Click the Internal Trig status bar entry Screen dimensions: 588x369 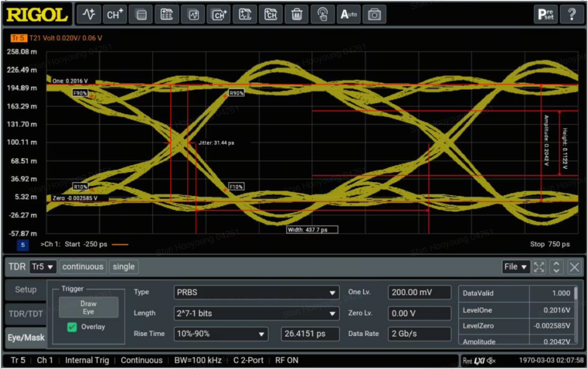87,360
